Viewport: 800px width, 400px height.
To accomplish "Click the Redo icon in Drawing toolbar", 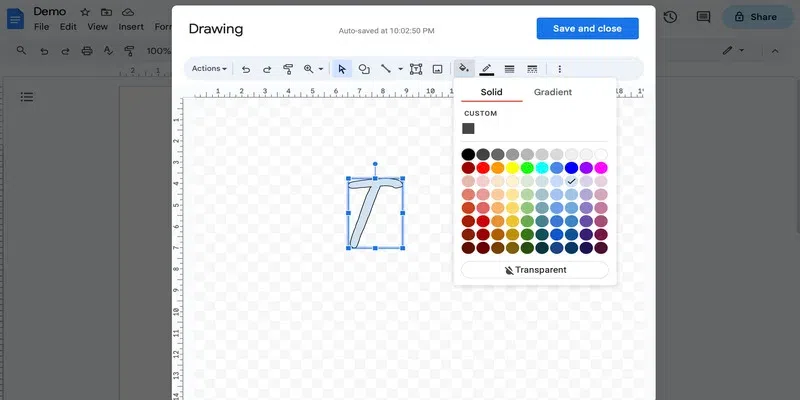I will (x=267, y=69).
